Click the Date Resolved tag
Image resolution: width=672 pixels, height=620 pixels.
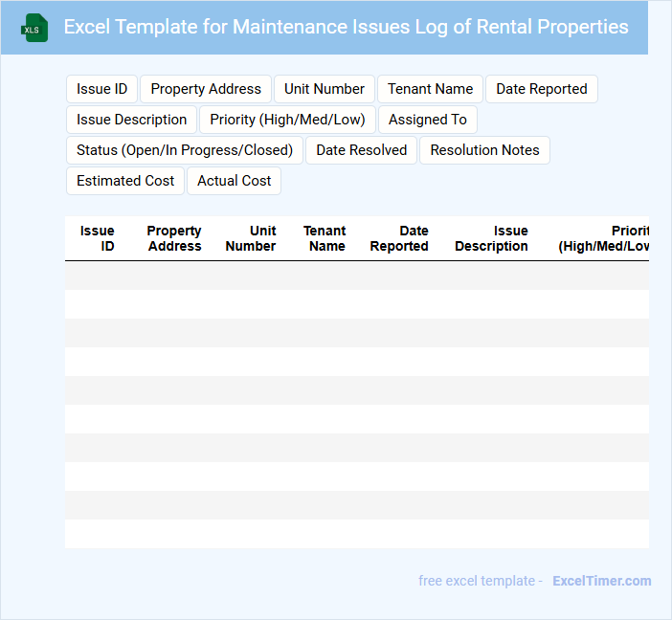pyautogui.click(x=362, y=150)
